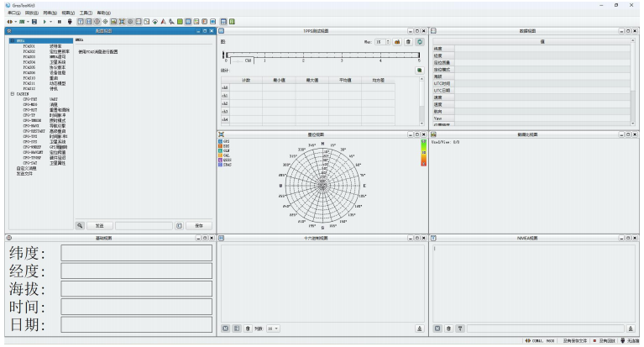This screenshot has height=347, width=644.
Task: Select CFG-PRT item in the command tree
Action: point(30,98)
